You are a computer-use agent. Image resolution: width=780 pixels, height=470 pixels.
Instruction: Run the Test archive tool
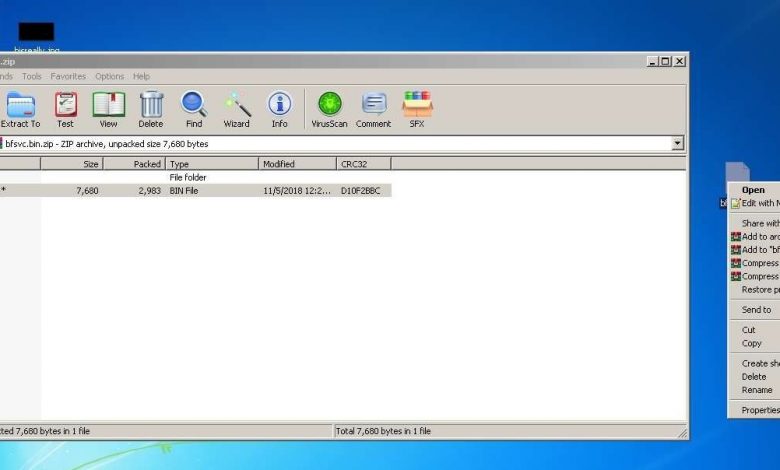(65, 110)
